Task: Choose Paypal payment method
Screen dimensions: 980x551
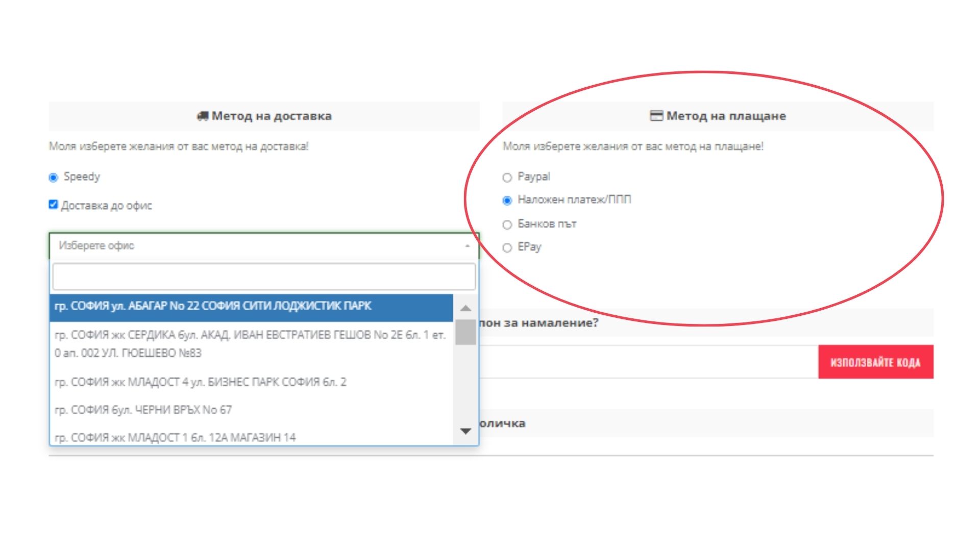Action: [x=507, y=178]
